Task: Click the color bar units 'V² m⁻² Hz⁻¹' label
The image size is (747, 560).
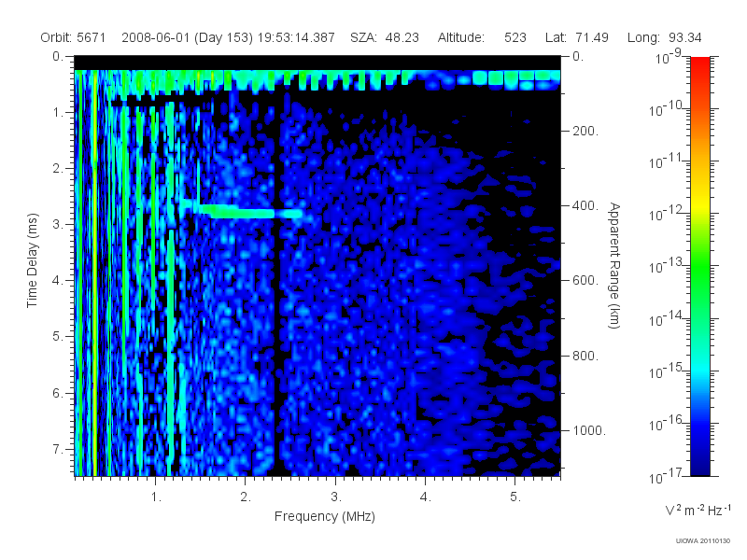Action: 697,510
